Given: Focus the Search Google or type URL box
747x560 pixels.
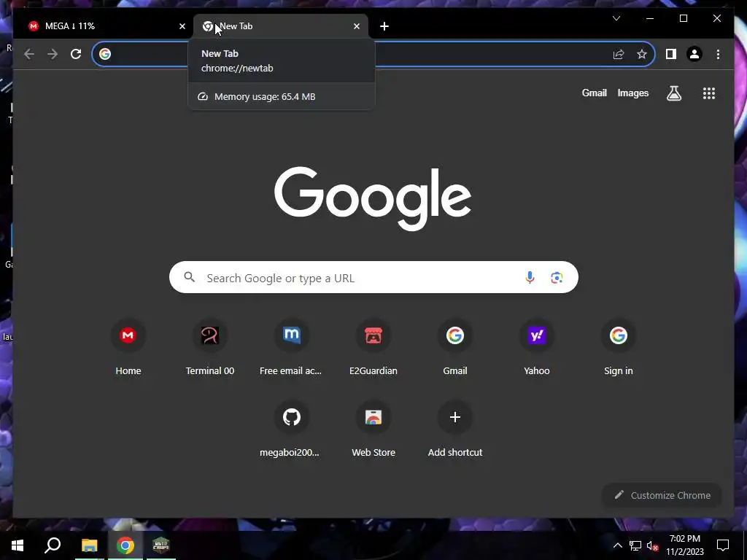Looking at the screenshot, I should [x=373, y=277].
